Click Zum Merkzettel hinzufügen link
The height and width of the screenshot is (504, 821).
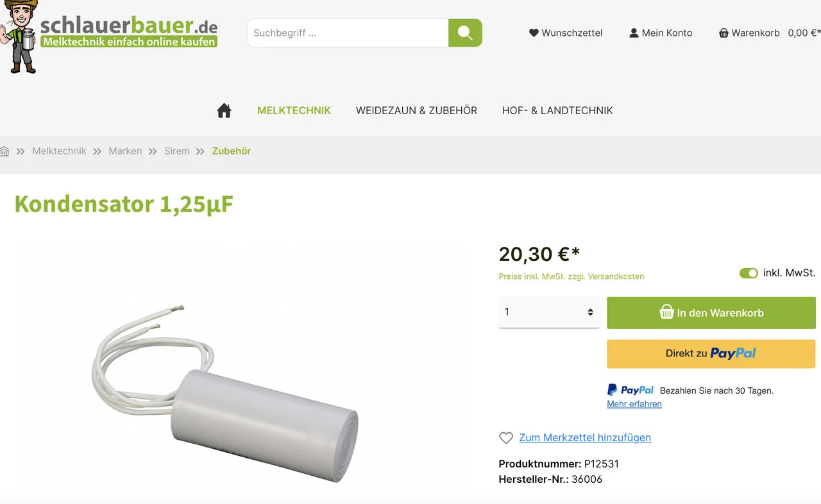coord(585,438)
